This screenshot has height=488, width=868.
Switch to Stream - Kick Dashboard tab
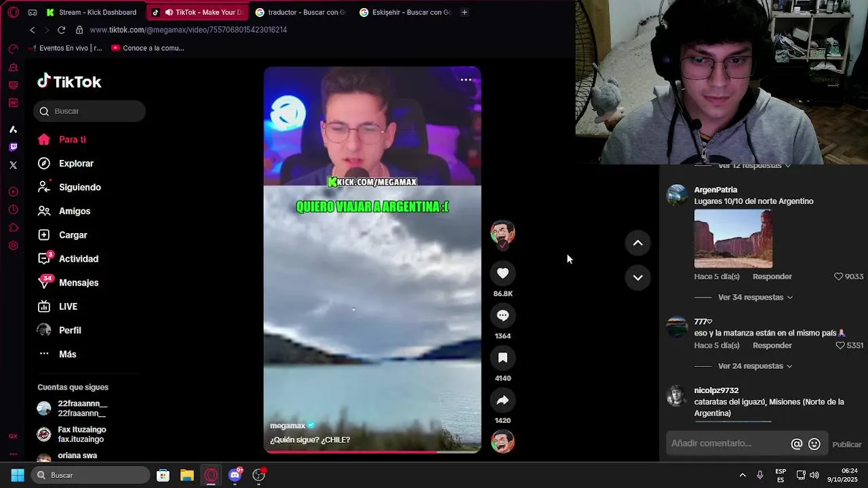tap(92, 12)
